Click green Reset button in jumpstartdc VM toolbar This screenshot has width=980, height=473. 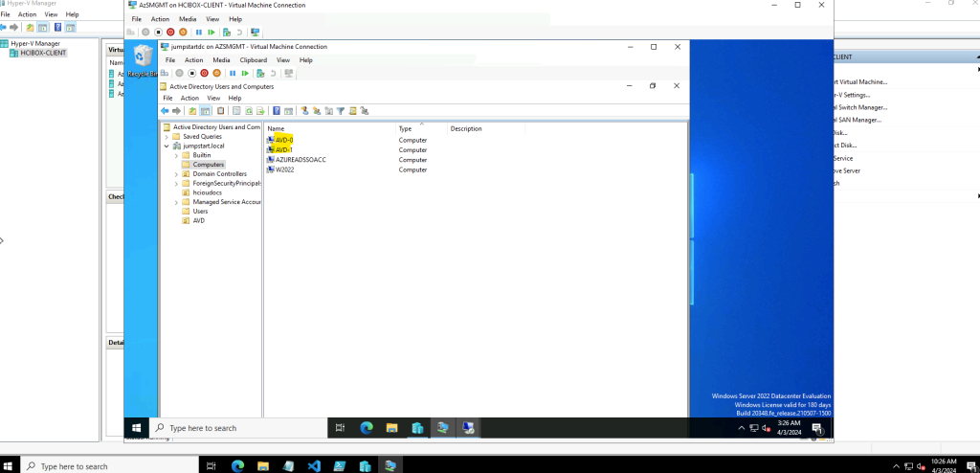(x=245, y=73)
